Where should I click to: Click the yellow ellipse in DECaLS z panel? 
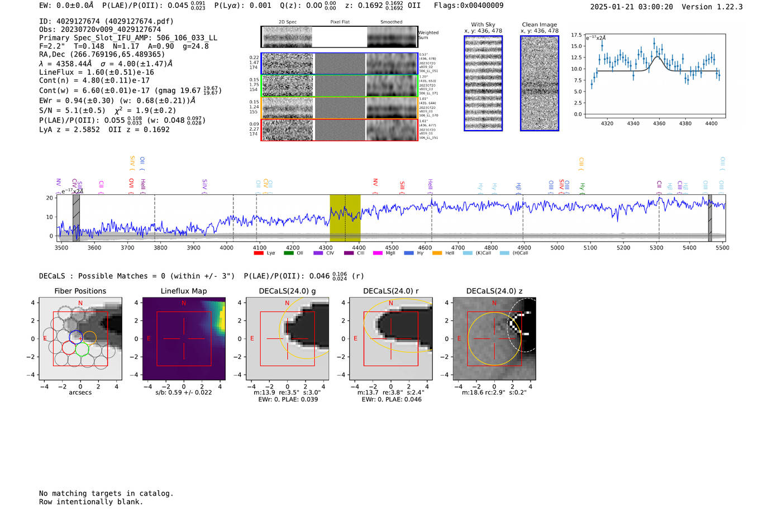coord(494,339)
